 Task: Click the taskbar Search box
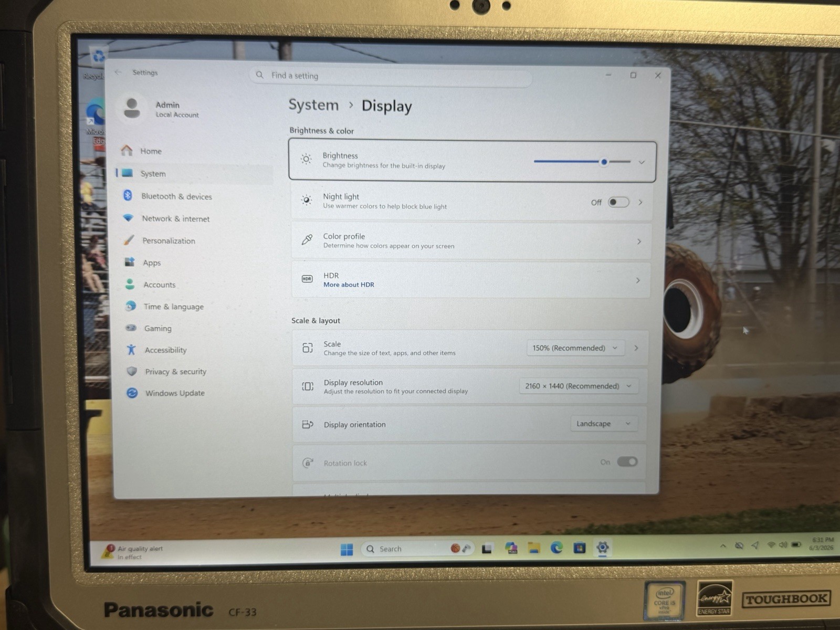[418, 549]
